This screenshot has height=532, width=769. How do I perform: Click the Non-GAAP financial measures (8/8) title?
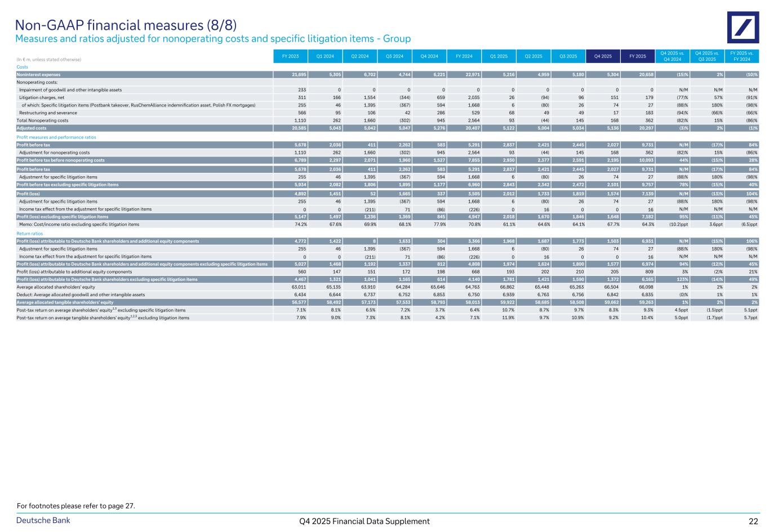tap(126, 25)
